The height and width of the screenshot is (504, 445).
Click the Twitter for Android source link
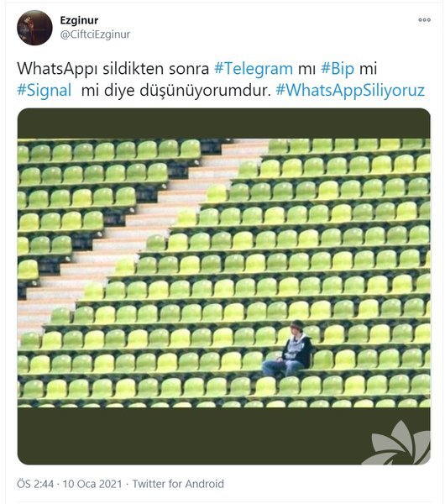point(178,484)
